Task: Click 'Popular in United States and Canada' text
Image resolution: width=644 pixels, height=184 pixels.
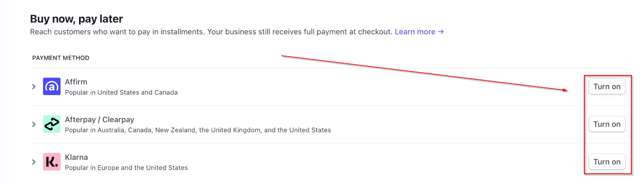Action: click(x=121, y=93)
